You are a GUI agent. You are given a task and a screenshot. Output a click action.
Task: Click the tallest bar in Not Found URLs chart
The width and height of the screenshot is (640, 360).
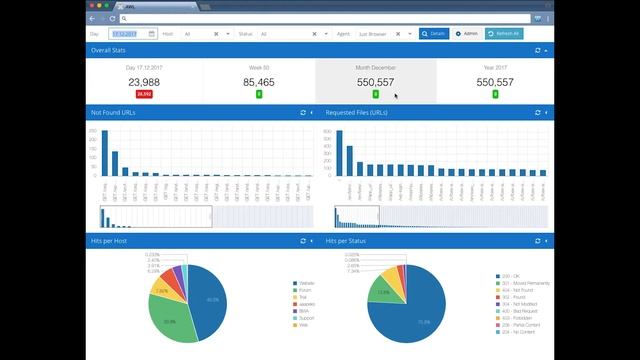click(x=105, y=153)
